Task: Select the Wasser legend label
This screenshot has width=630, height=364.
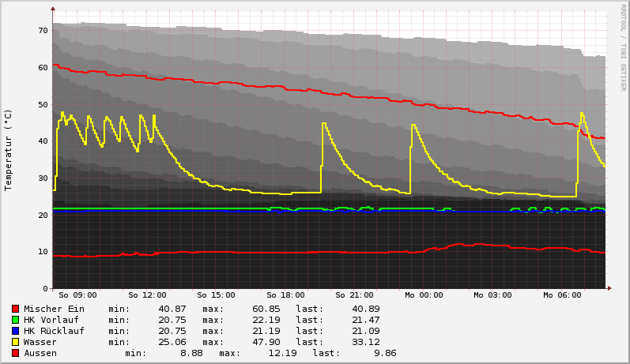Action: tap(40, 342)
